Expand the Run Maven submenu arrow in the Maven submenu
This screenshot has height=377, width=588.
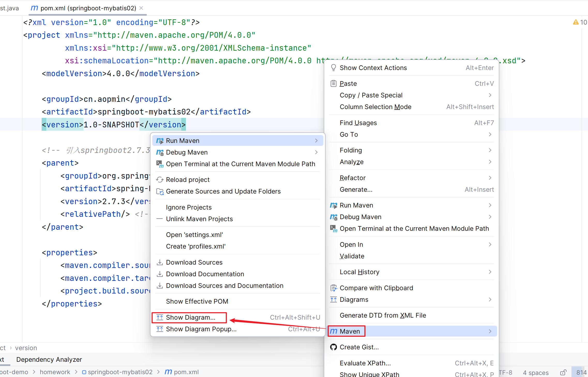coord(316,141)
